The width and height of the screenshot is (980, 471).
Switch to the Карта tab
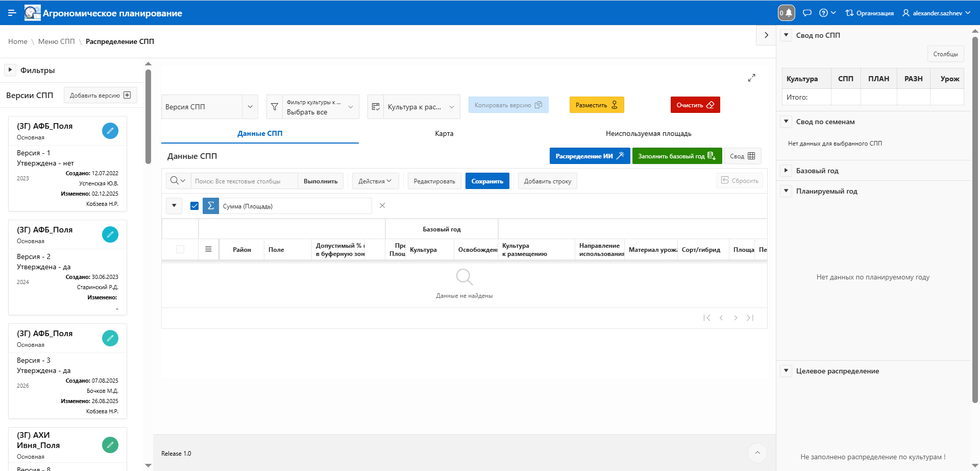(x=444, y=133)
